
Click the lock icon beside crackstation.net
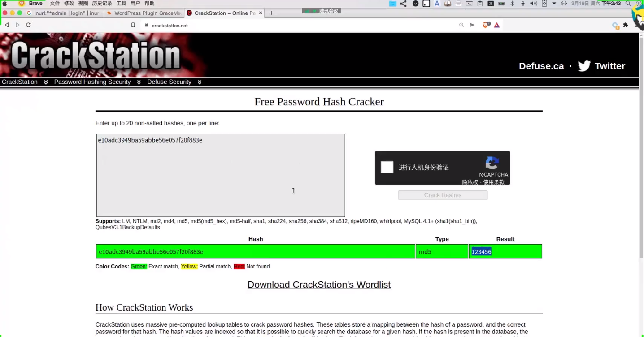146,26
